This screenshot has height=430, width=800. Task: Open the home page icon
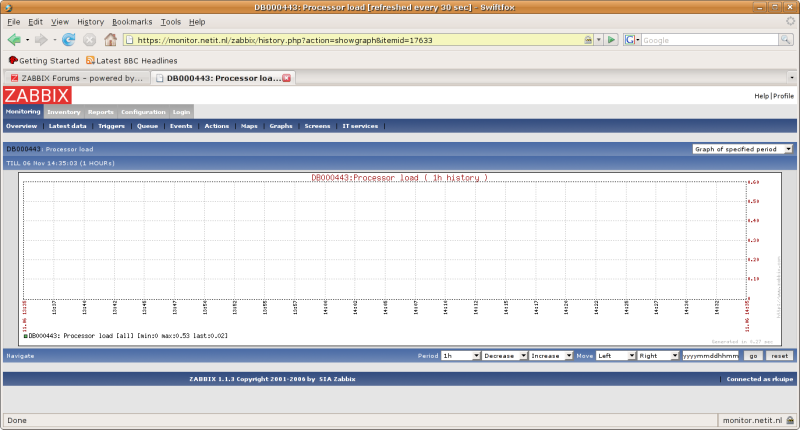[110, 39]
